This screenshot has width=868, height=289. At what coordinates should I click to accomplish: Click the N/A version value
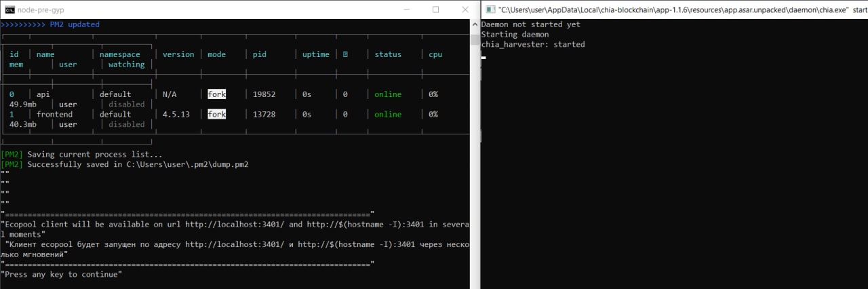click(170, 94)
